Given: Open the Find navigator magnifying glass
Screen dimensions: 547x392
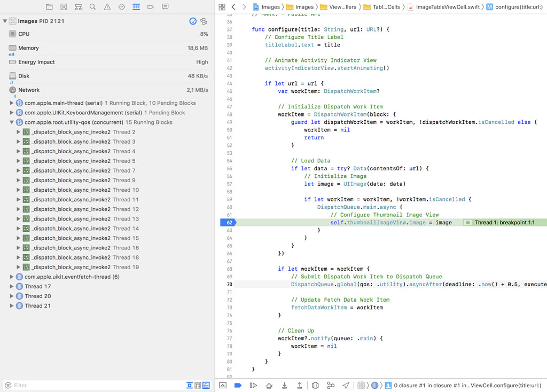Looking at the screenshot, I should pyautogui.click(x=92, y=7).
